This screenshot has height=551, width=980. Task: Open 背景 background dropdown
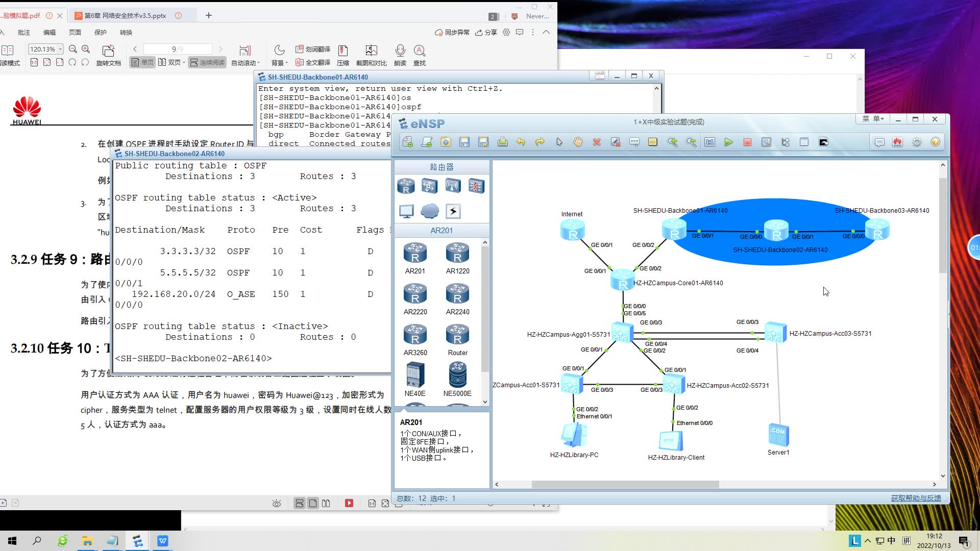[279, 55]
